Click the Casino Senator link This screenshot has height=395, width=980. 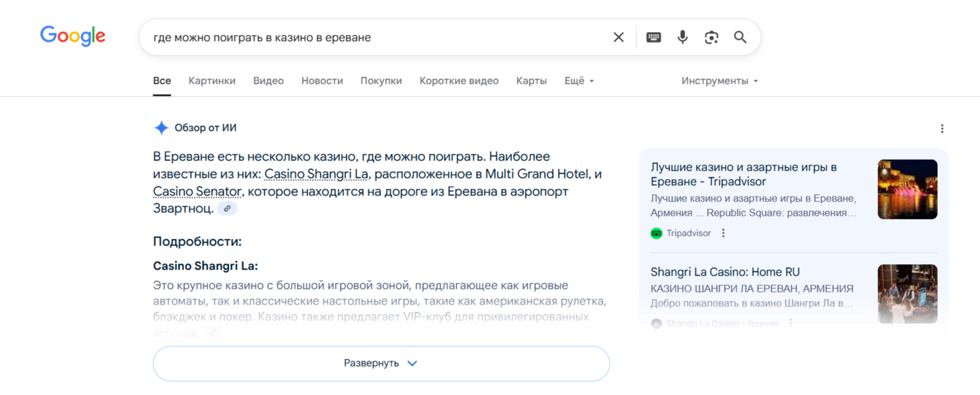coord(197,191)
